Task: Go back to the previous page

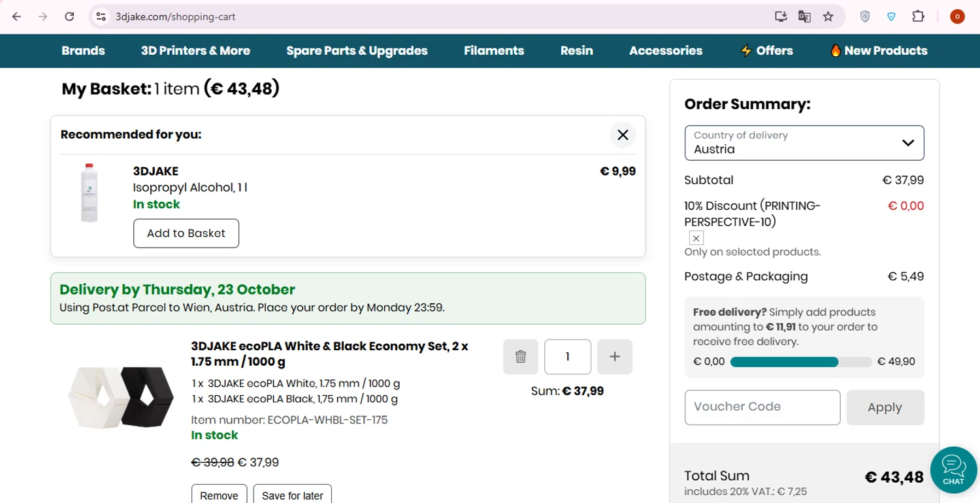Action: 17,16
